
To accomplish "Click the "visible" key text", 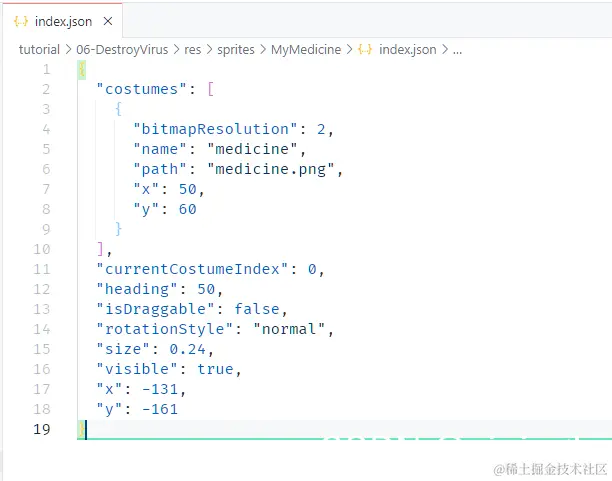I will [137, 369].
